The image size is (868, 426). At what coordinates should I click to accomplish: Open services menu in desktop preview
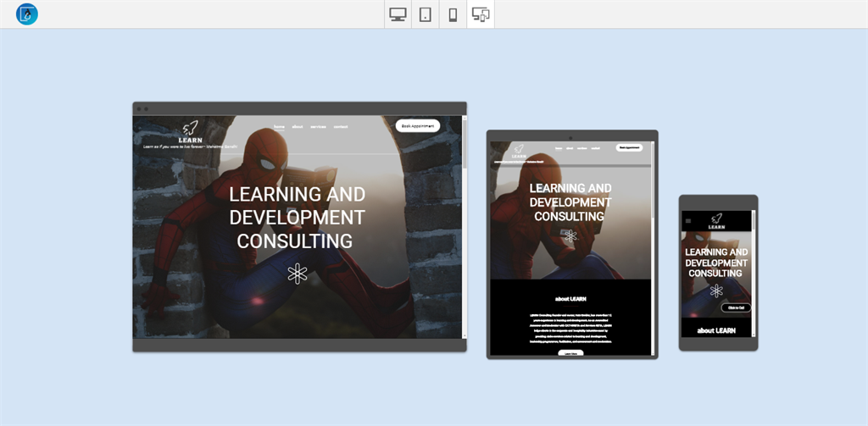click(x=318, y=127)
